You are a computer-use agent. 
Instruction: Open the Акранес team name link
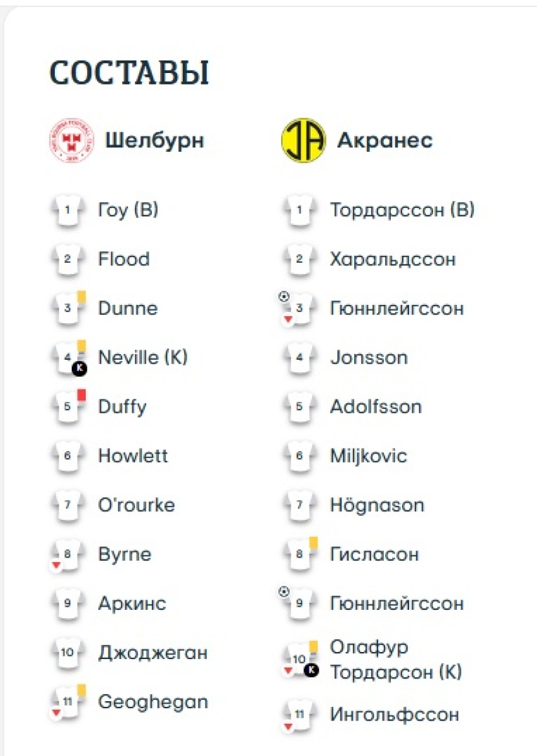[384, 140]
